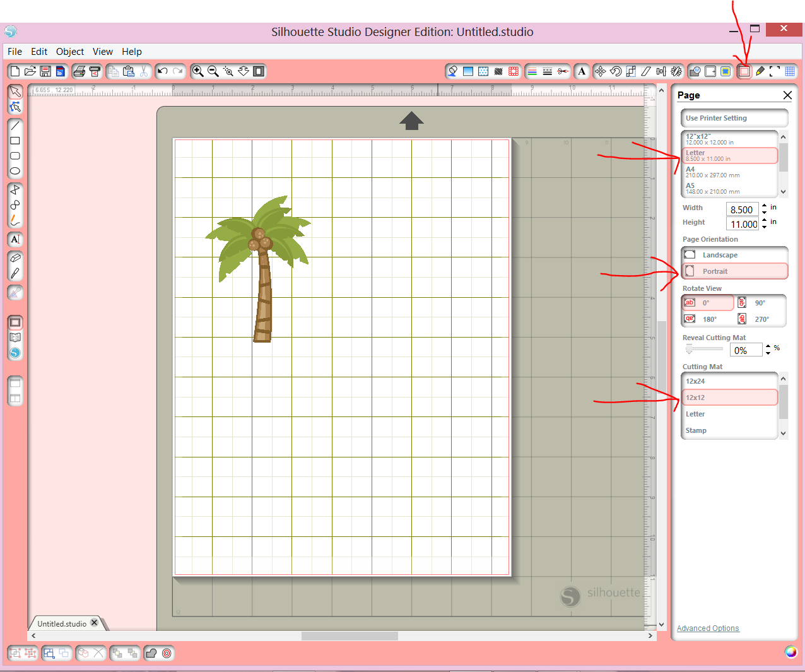Viewport: 805px width, 672px height.
Task: Select the Draw Freehand tool
Action: [15, 220]
